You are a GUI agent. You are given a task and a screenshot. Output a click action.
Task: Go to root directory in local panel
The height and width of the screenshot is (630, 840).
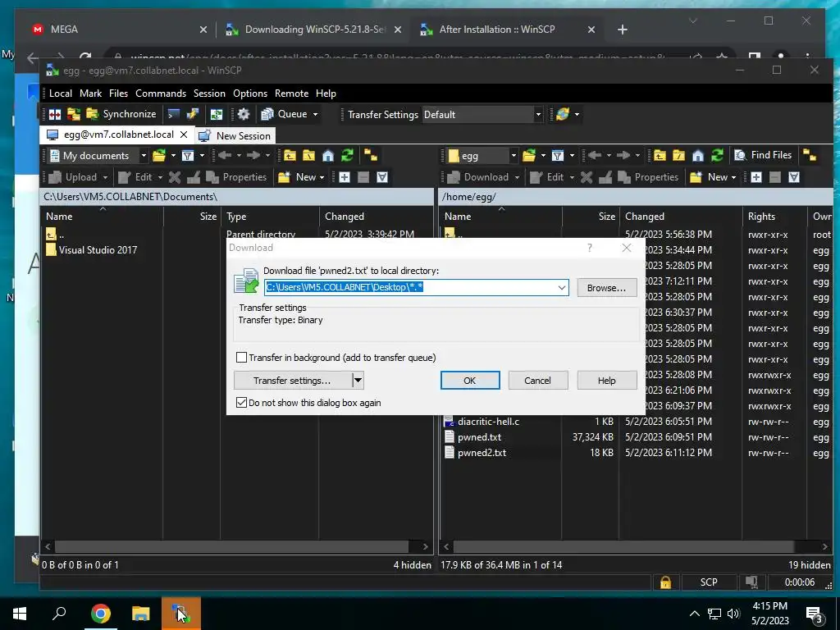click(x=309, y=156)
